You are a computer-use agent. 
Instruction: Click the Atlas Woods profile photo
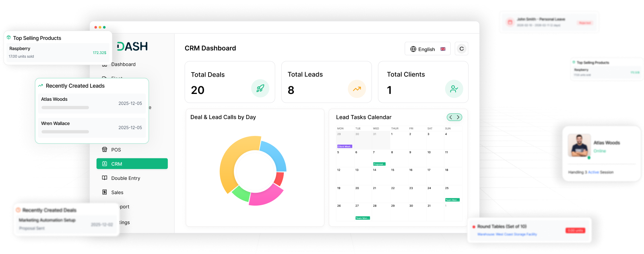coord(579,145)
